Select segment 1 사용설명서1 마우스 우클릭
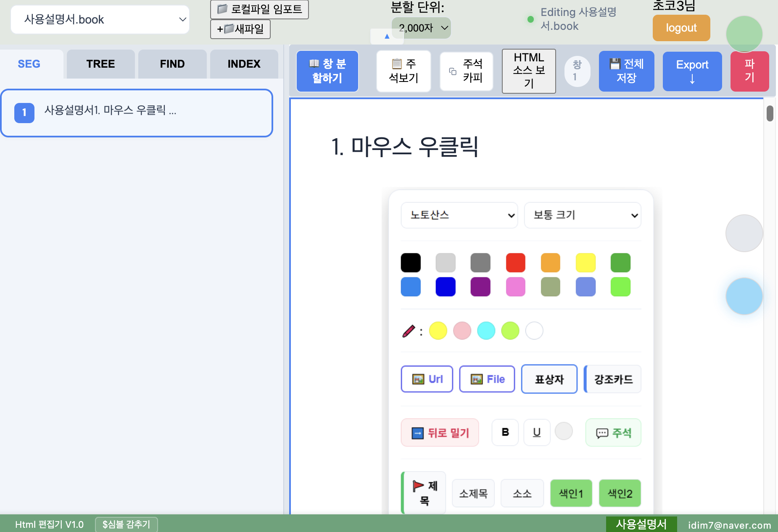The height and width of the screenshot is (532, 778). [x=137, y=113]
